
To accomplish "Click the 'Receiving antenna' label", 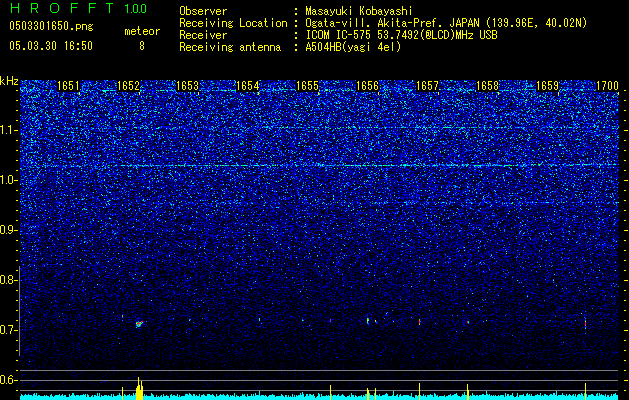I will click(x=230, y=47).
